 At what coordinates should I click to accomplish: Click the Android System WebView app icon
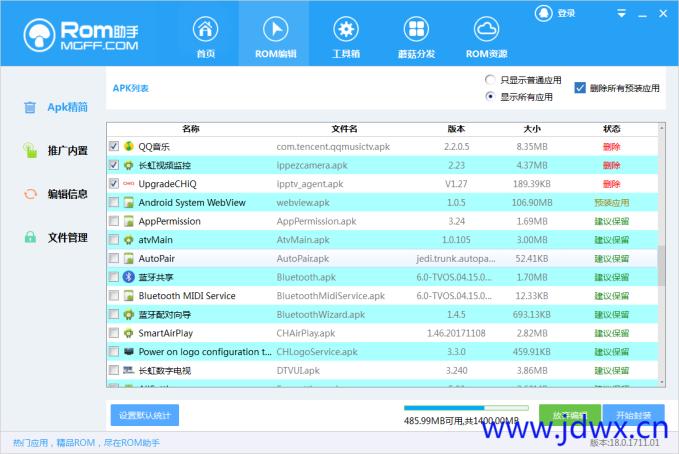tap(129, 202)
